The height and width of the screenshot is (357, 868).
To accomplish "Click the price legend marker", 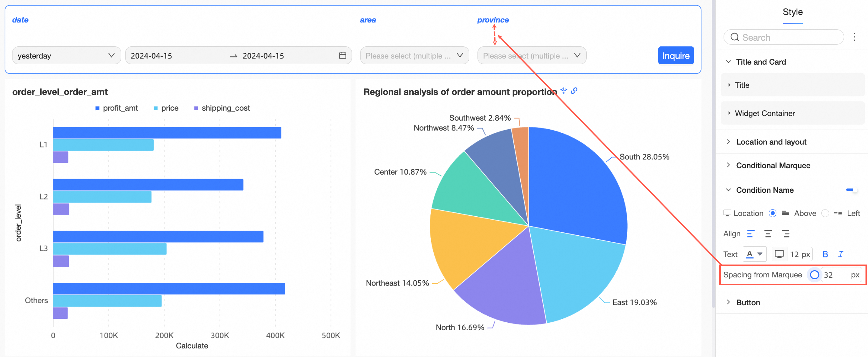I will tap(155, 108).
